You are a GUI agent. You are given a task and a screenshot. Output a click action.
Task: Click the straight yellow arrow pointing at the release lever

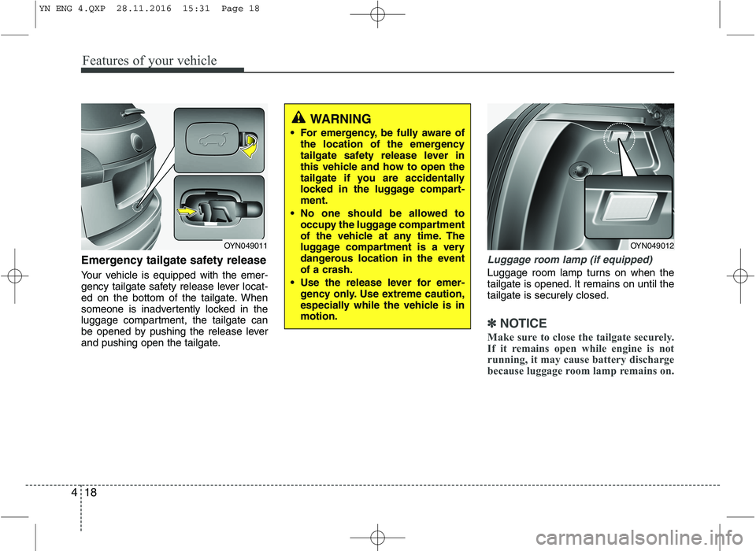coord(186,211)
